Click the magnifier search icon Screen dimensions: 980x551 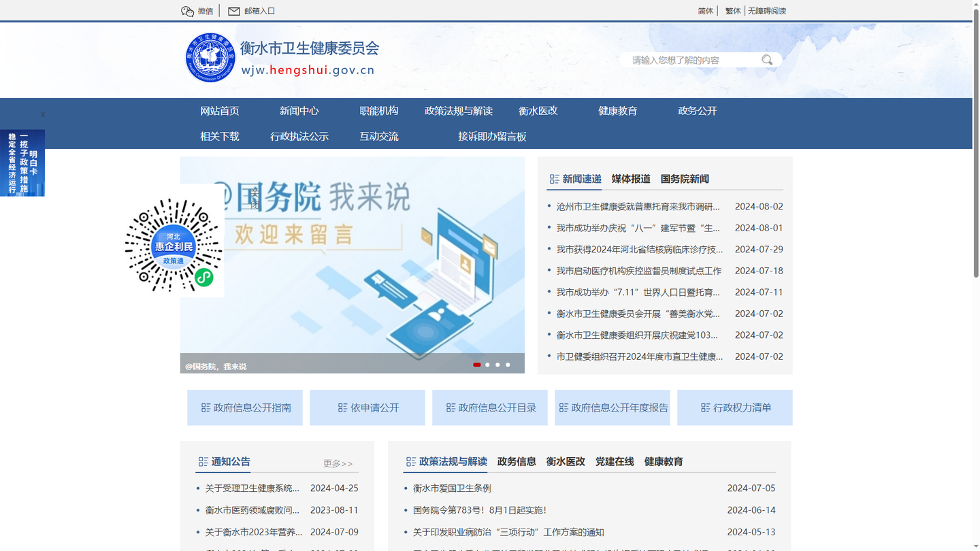pyautogui.click(x=767, y=60)
